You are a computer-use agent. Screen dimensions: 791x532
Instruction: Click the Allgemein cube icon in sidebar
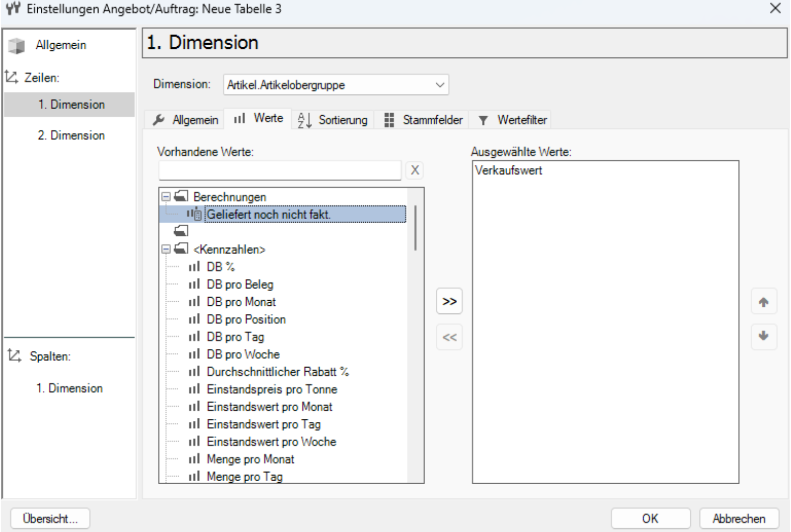click(17, 46)
